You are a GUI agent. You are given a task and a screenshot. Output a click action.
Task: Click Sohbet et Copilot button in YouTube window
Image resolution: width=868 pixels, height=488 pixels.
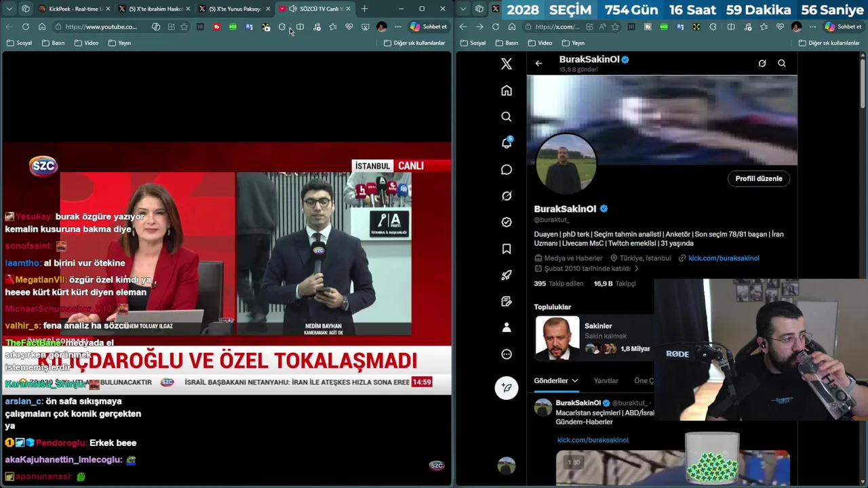pyautogui.click(x=429, y=26)
